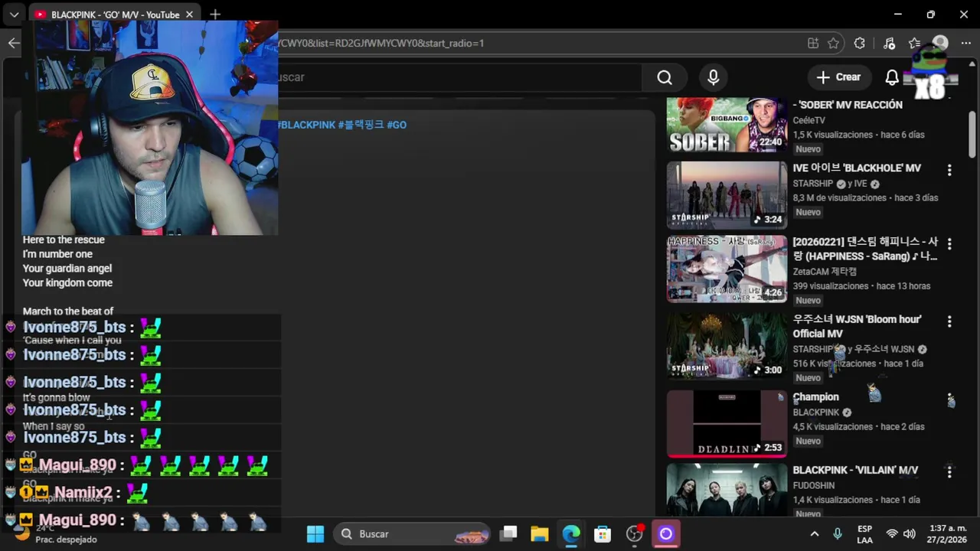Open Task View on the taskbar
This screenshot has width=980, height=551.
tap(508, 534)
